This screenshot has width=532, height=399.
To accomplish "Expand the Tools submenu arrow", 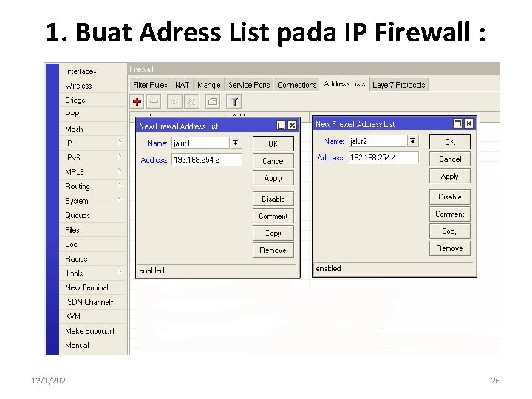I will [x=120, y=272].
